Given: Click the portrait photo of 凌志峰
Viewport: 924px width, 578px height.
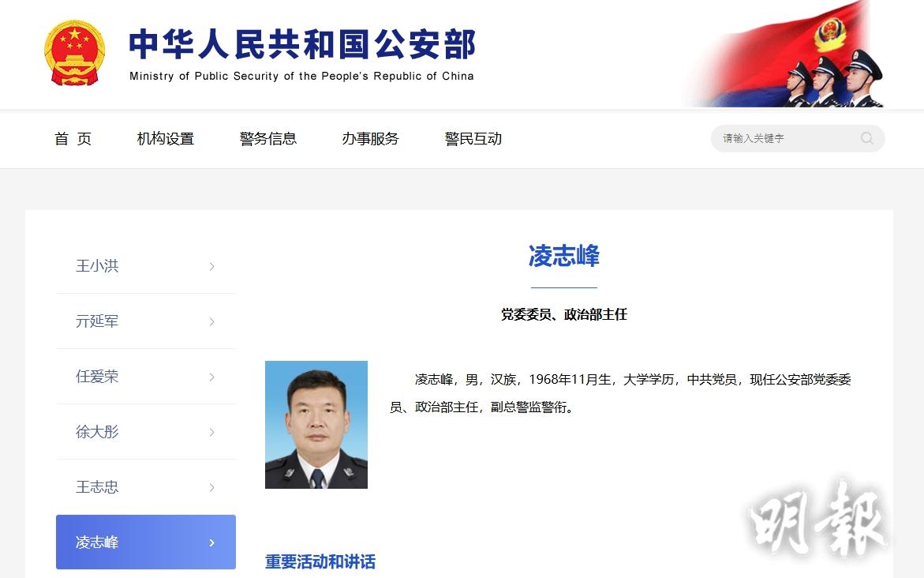Looking at the screenshot, I should pyautogui.click(x=316, y=425).
